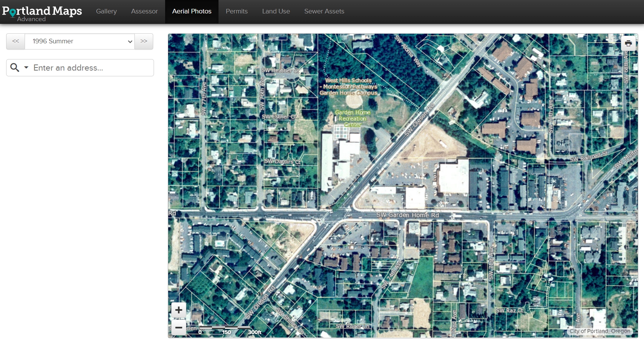Screen dimensions: 644x346
Task: Advance to next aerial photo year
Action: [x=144, y=41]
